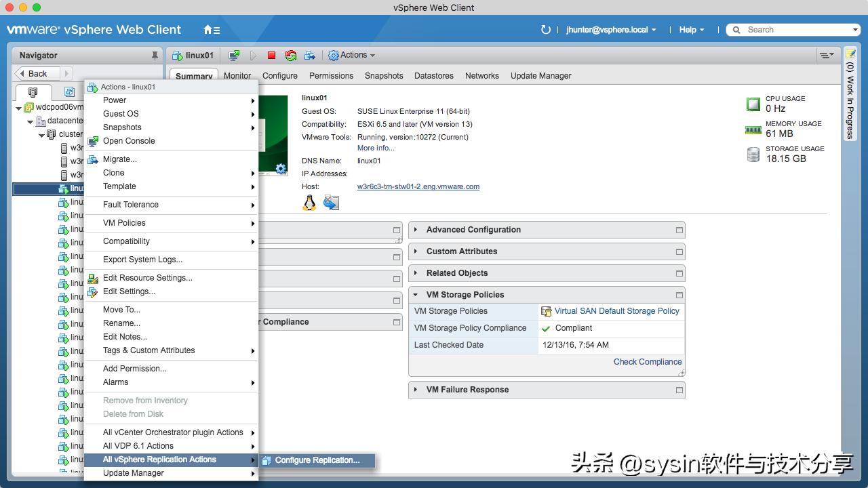
Task: Expand the Custom Attributes panel
Action: [x=416, y=251]
